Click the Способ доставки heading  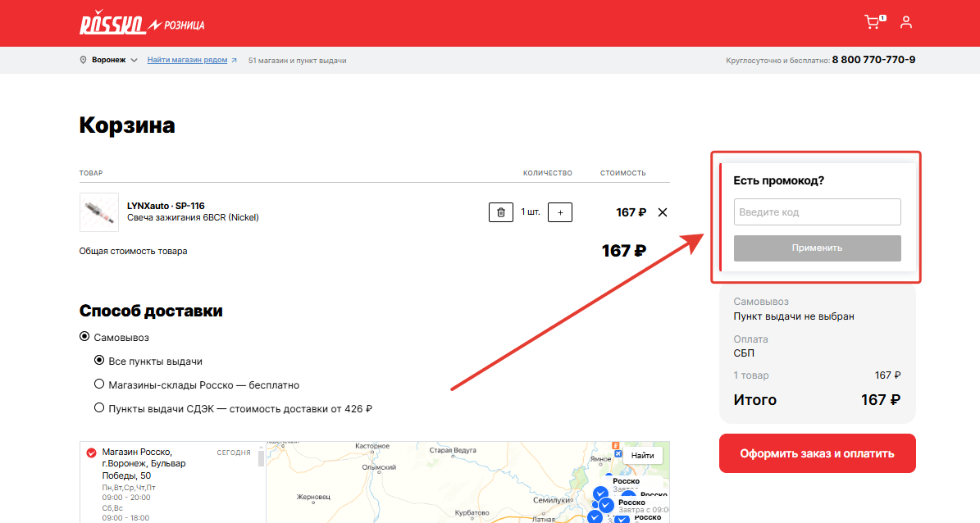pyautogui.click(x=151, y=311)
